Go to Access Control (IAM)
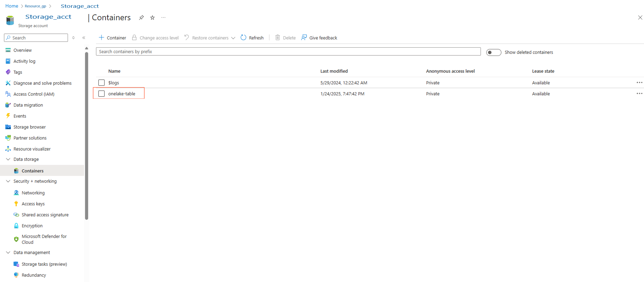 pyautogui.click(x=34, y=94)
